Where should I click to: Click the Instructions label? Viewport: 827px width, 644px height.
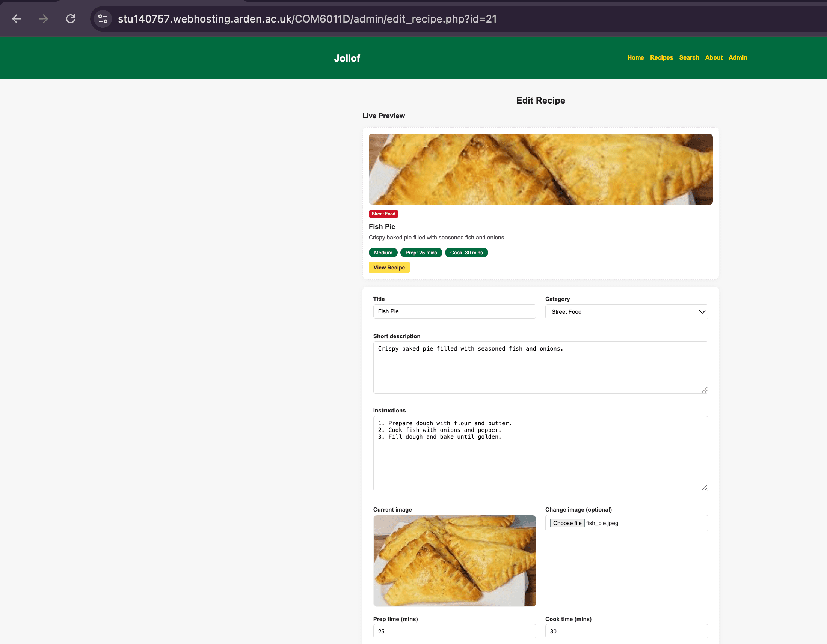tap(389, 411)
